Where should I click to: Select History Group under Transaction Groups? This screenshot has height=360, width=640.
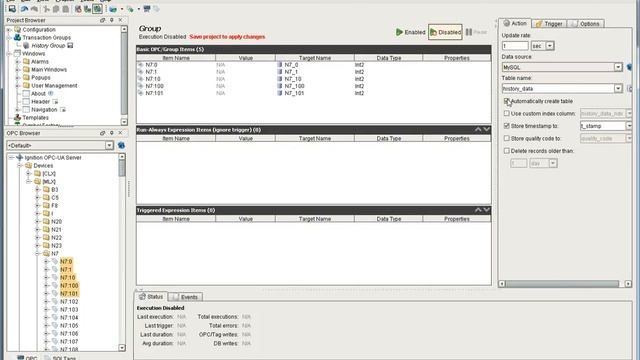[48, 45]
